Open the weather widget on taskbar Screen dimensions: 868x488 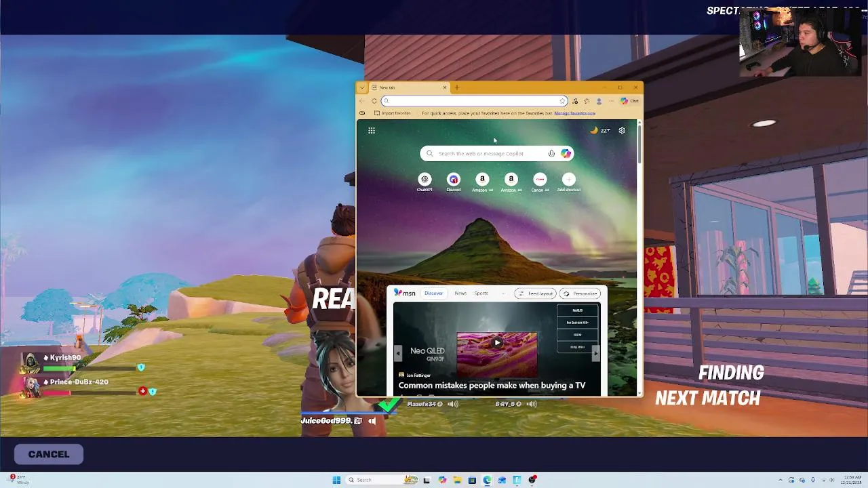coord(18,480)
